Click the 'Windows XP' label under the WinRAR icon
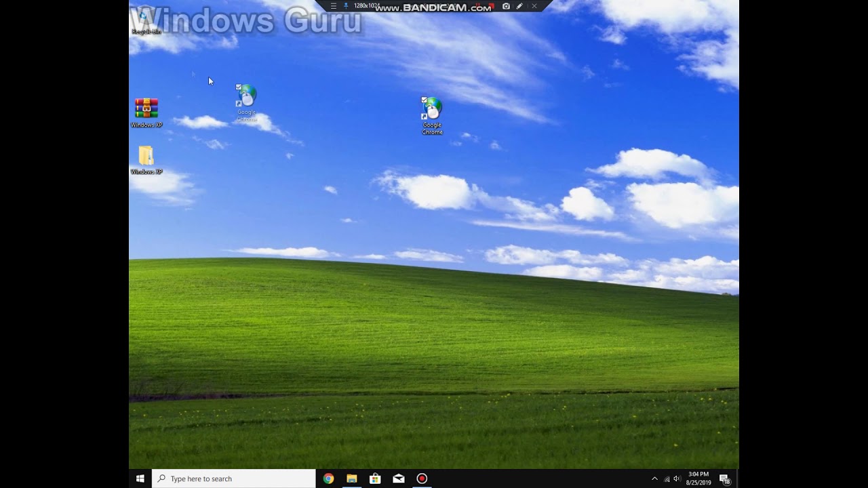Screen dimensions: 868x488 click(146, 125)
